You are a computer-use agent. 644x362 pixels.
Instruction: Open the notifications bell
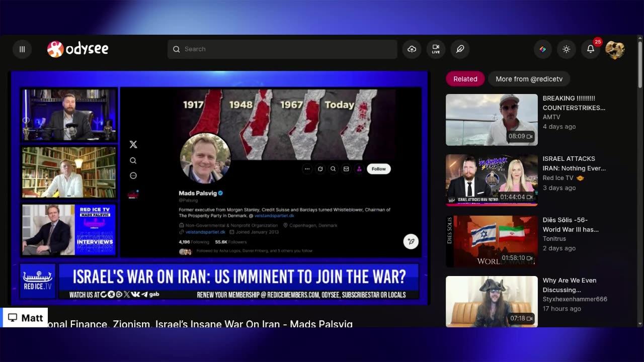(591, 49)
